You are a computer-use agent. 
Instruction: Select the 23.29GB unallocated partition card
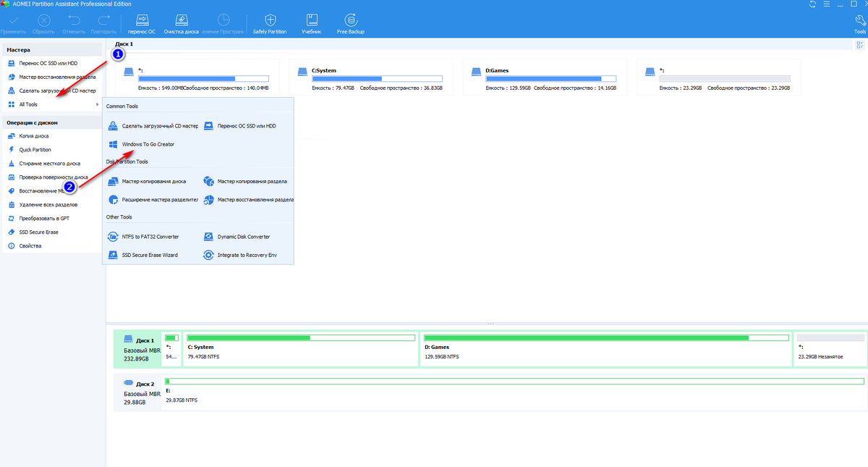click(x=719, y=77)
